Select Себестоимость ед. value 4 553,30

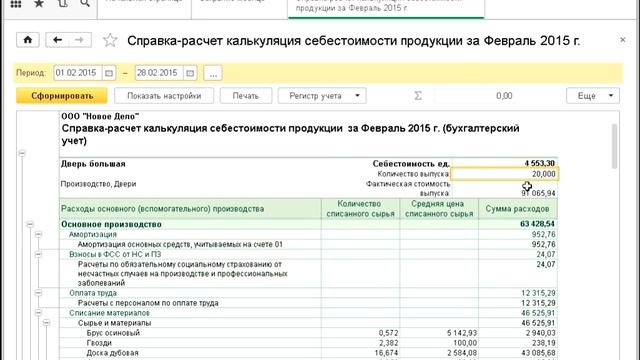[540, 163]
